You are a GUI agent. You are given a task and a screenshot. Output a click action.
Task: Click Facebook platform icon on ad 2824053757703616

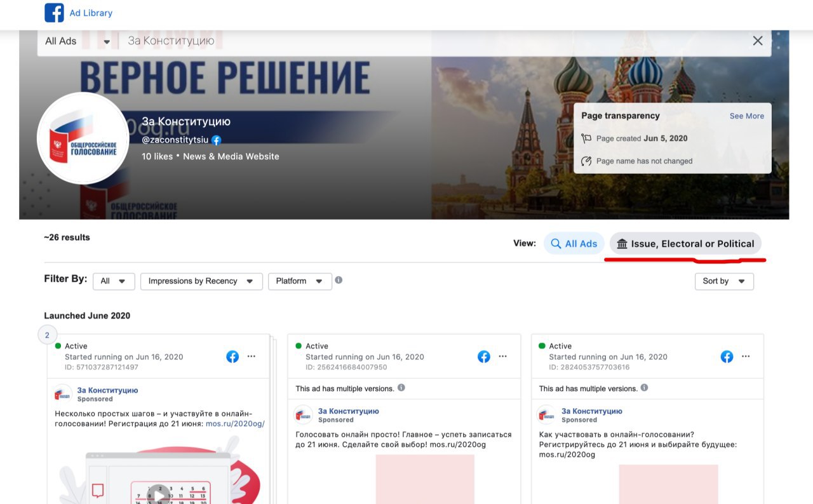[727, 357]
